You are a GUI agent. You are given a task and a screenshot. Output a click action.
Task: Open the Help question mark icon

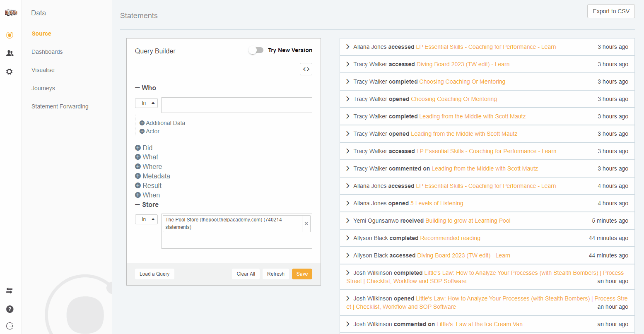(10, 309)
